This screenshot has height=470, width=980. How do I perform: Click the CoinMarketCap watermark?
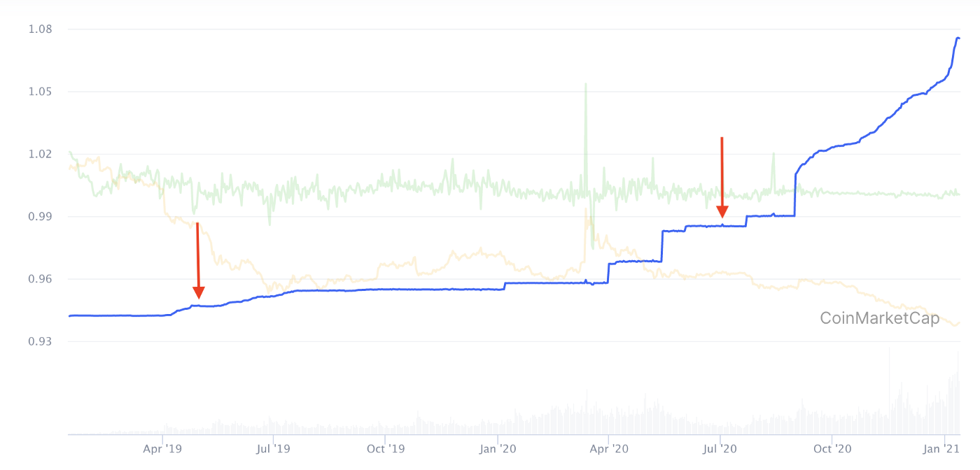click(879, 319)
